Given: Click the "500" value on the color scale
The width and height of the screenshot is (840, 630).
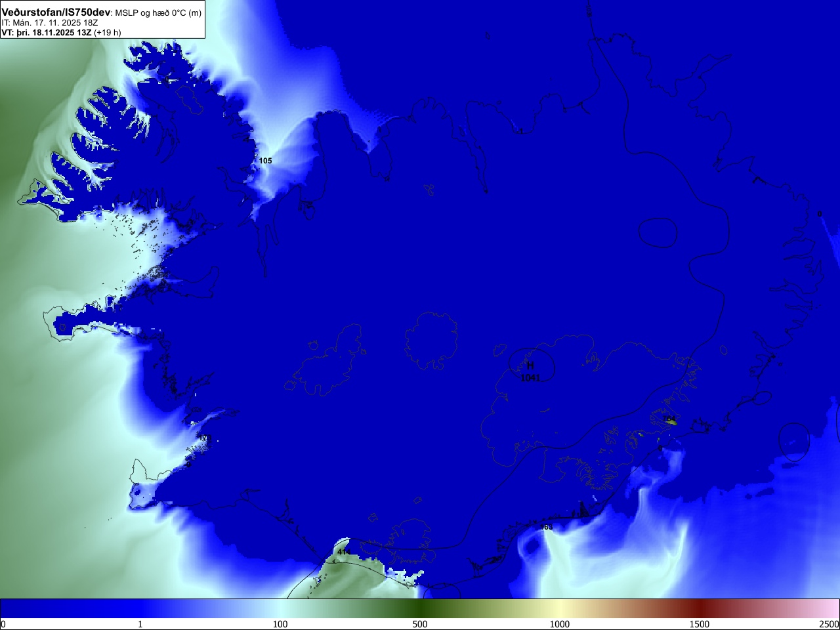Looking at the screenshot, I should coord(420,624).
